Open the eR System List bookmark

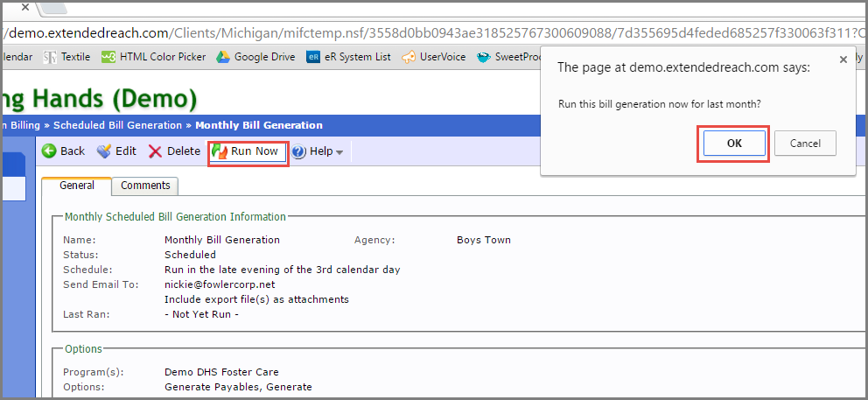point(349,57)
